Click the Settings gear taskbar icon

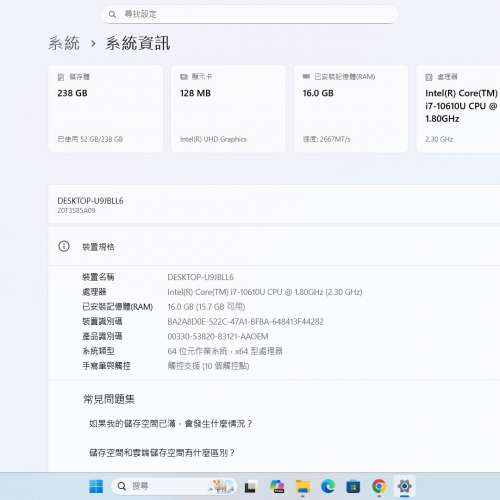pos(404,487)
